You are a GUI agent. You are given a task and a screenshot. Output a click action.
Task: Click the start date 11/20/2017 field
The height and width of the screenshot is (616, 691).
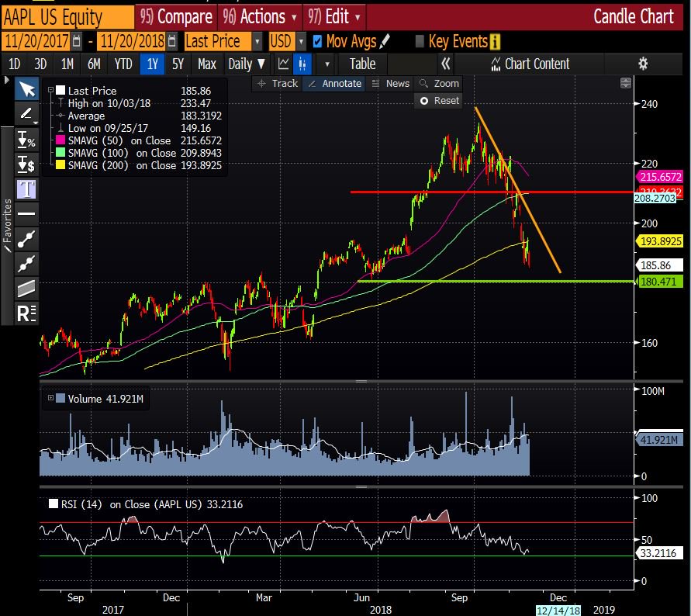pyautogui.click(x=37, y=41)
